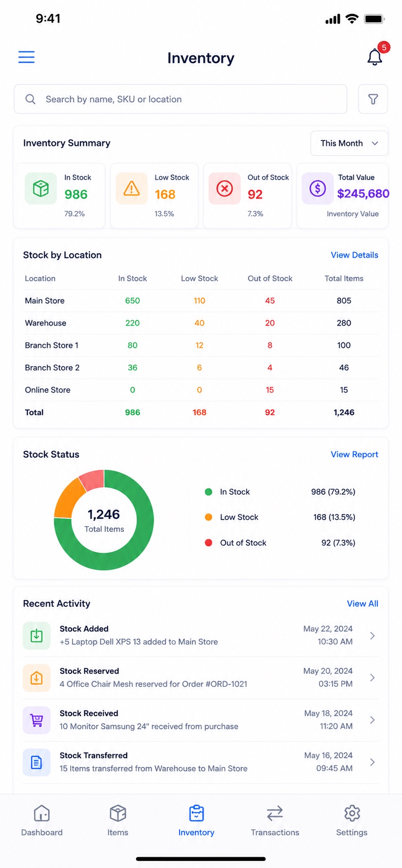Select the Online Store row label

[48, 390]
